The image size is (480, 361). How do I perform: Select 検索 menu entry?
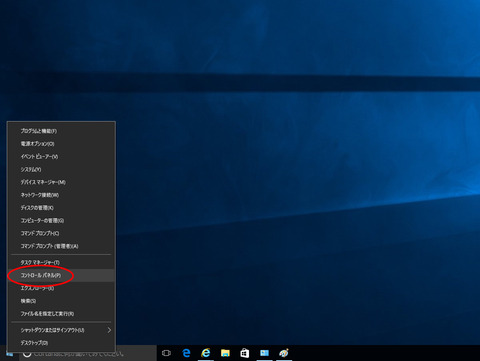[61, 301]
